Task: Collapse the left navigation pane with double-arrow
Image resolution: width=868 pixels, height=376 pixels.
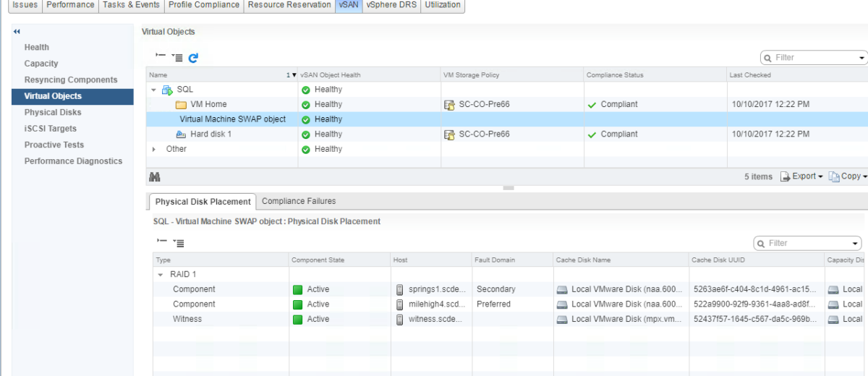Action: pyautogui.click(x=17, y=32)
